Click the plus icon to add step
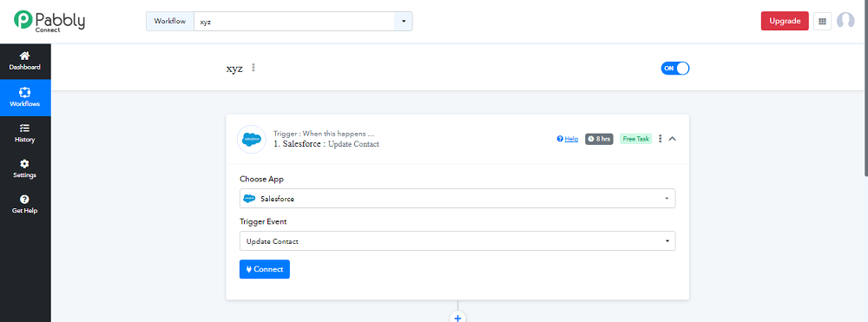Viewport: 868px width, 322px height. (457, 318)
